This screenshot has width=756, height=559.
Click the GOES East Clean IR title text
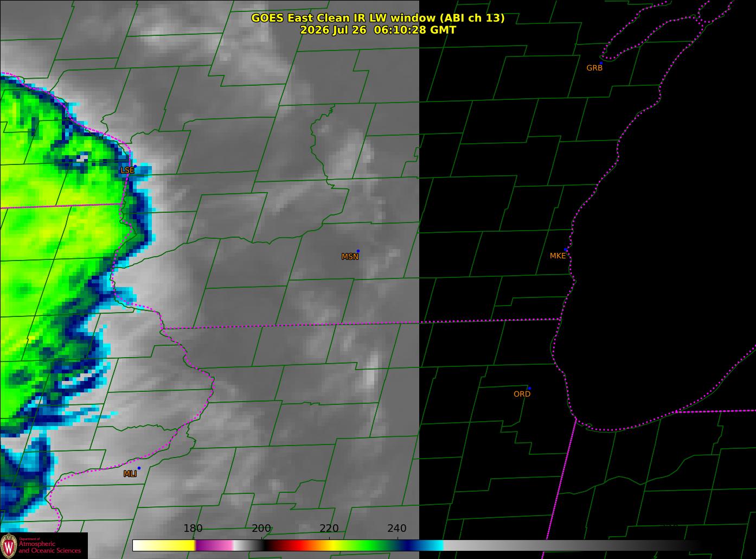coord(377,18)
